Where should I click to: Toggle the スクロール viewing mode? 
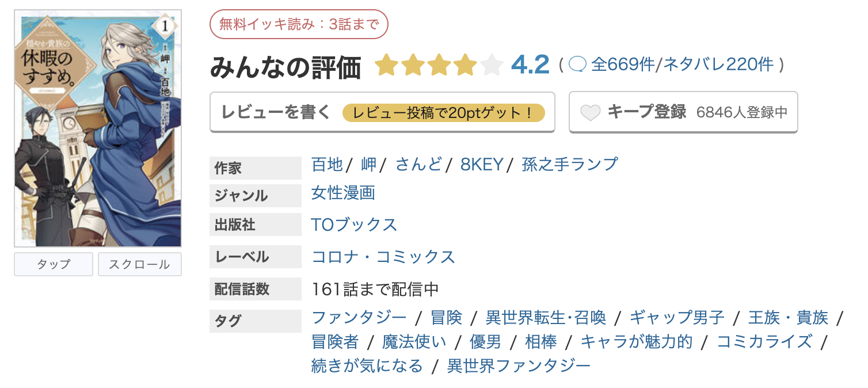point(139,264)
